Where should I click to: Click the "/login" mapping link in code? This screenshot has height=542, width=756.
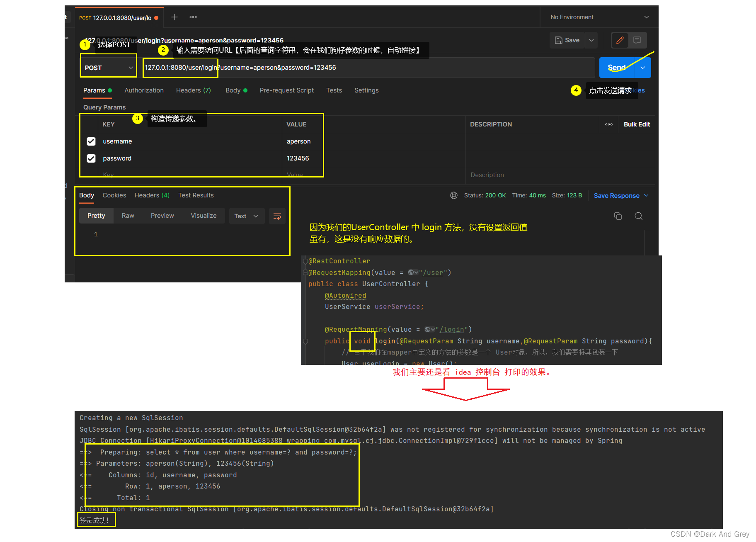452,330
